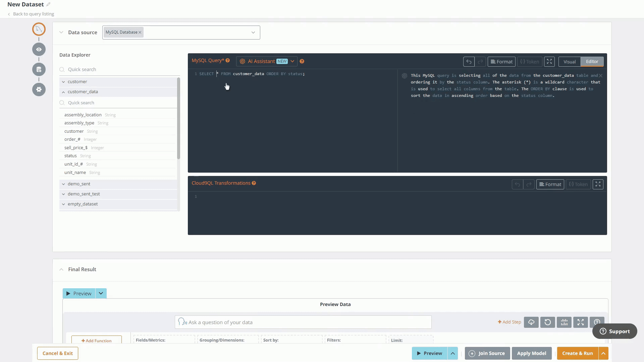Viewport: 644px width, 362px height.
Task: Click the Back to query listing link
Action: (x=33, y=14)
